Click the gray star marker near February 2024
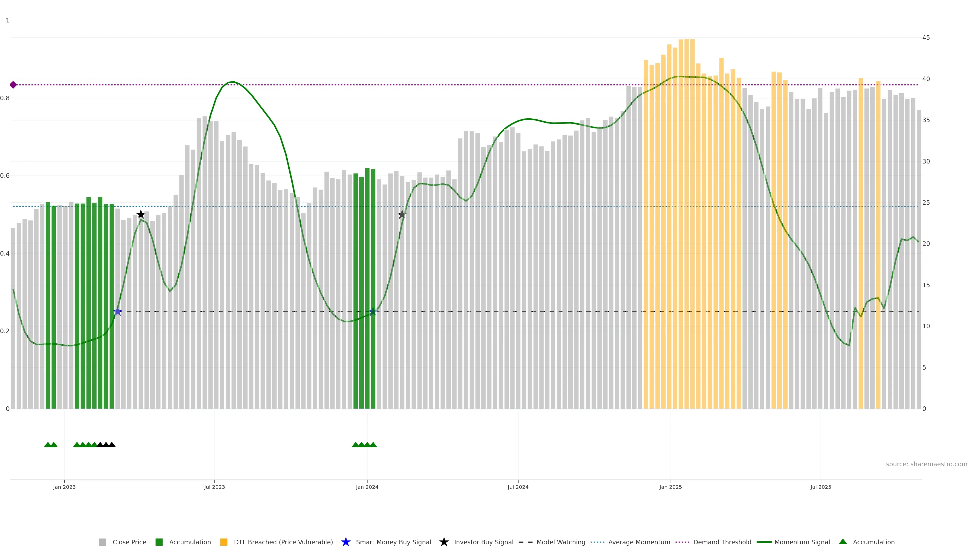This screenshot has width=980, height=551. (x=402, y=215)
